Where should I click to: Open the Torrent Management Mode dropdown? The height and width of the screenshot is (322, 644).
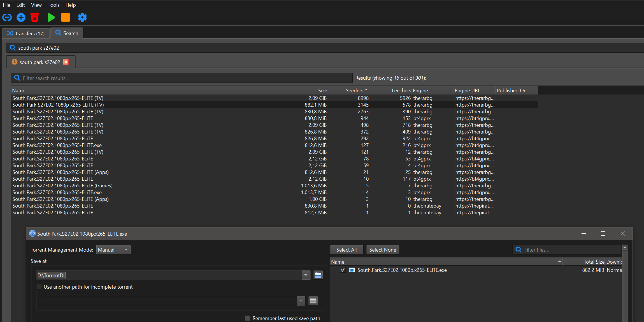click(x=113, y=250)
